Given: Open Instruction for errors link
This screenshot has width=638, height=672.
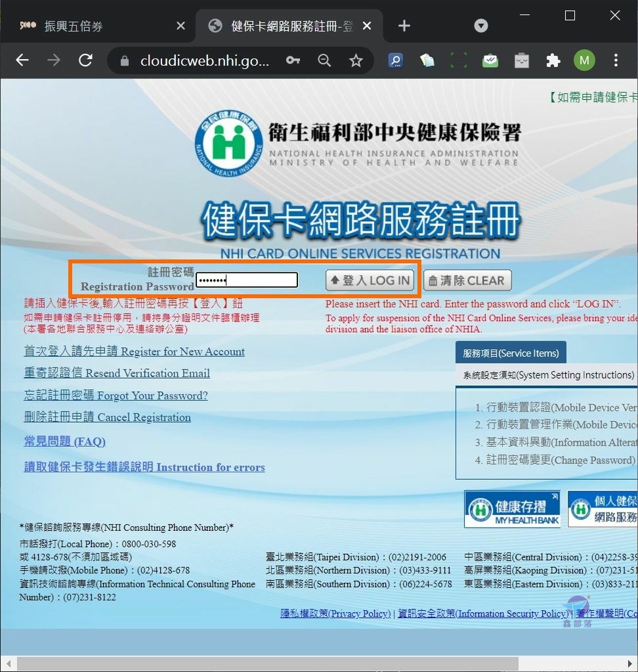Looking at the screenshot, I should click(x=144, y=467).
